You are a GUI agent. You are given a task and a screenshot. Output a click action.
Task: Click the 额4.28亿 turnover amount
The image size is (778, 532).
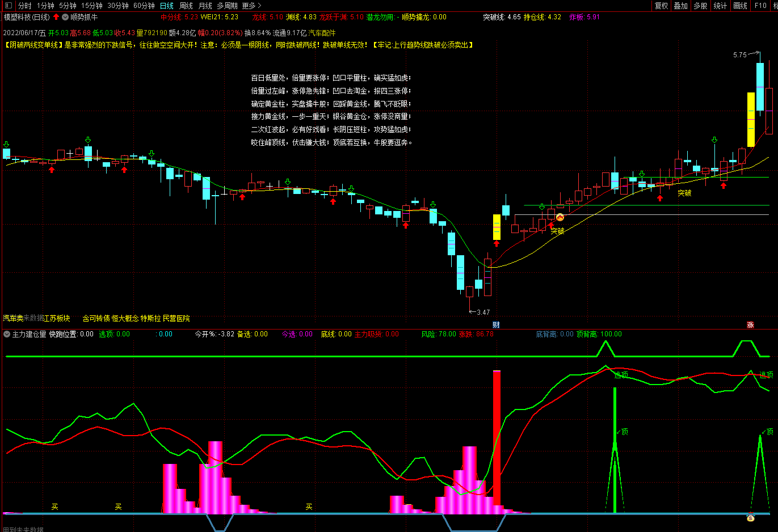coord(182,33)
